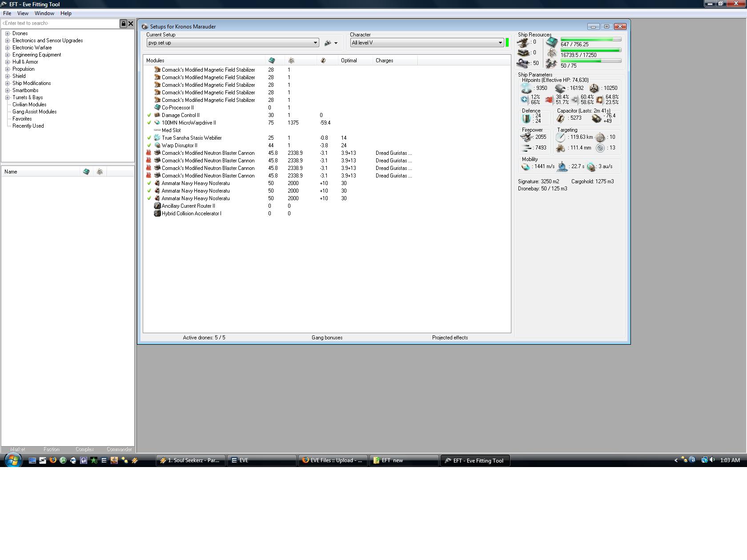The image size is (747, 560).
Task: Expand the Hull & Armor category
Action: (x=8, y=62)
